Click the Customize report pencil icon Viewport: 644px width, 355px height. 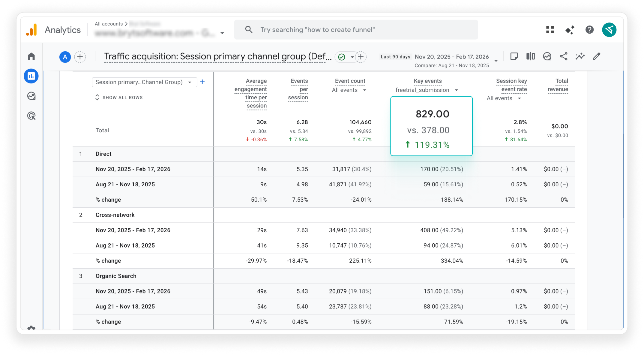click(597, 56)
